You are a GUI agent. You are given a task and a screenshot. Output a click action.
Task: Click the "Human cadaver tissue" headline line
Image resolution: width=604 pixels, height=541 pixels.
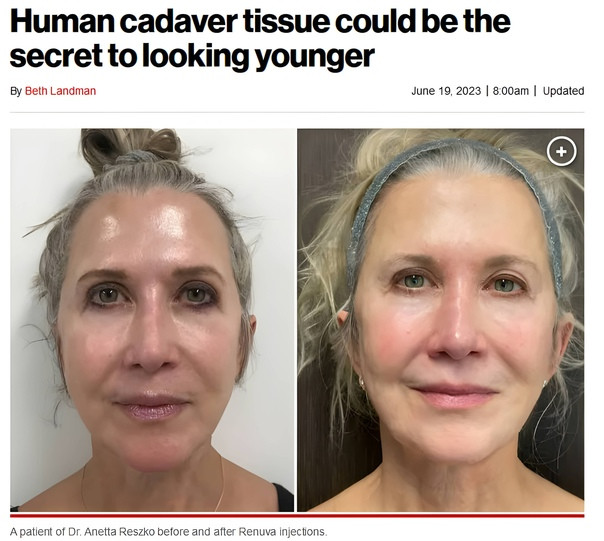click(260, 22)
